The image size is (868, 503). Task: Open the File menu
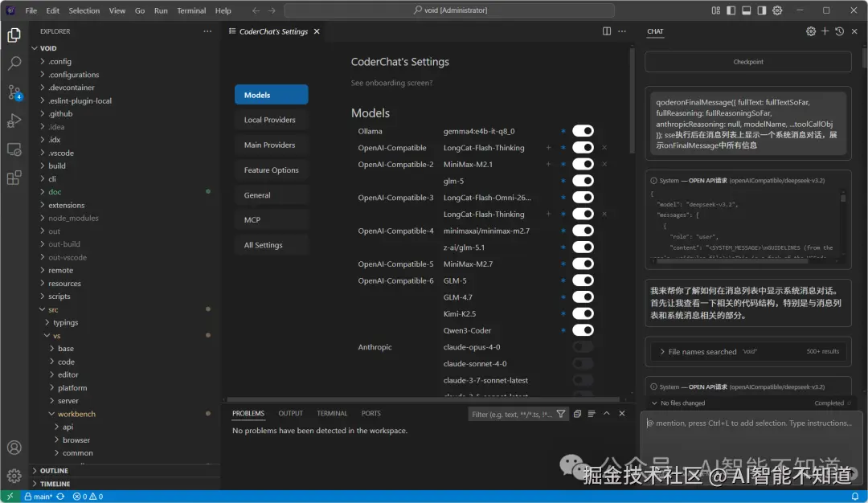point(31,10)
